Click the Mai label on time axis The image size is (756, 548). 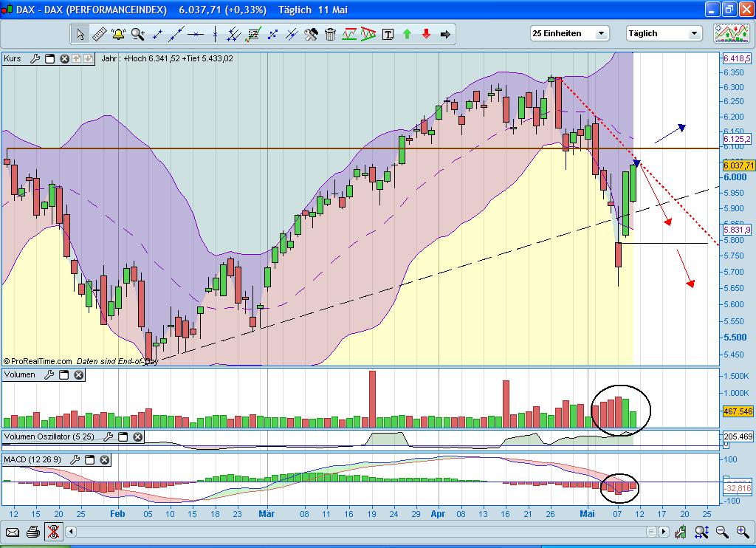tap(587, 514)
